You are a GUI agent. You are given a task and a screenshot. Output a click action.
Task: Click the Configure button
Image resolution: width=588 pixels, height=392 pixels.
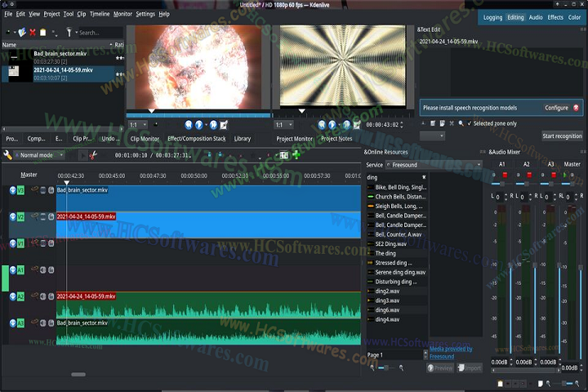pos(556,108)
